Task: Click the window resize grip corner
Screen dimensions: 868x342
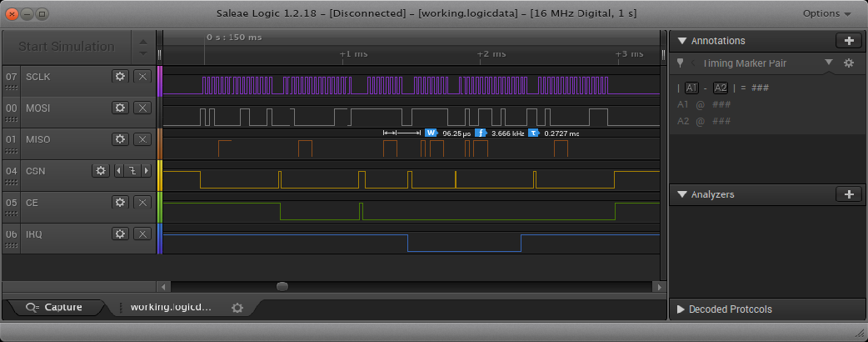Action: pos(859,332)
